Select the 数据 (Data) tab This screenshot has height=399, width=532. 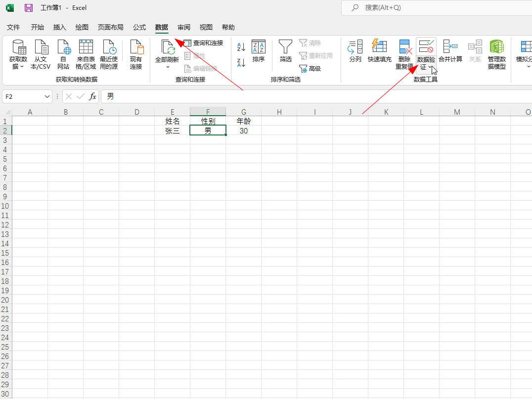(162, 27)
